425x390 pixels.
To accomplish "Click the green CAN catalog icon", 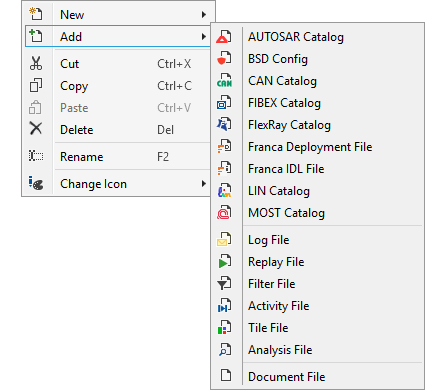I will pos(224,81).
